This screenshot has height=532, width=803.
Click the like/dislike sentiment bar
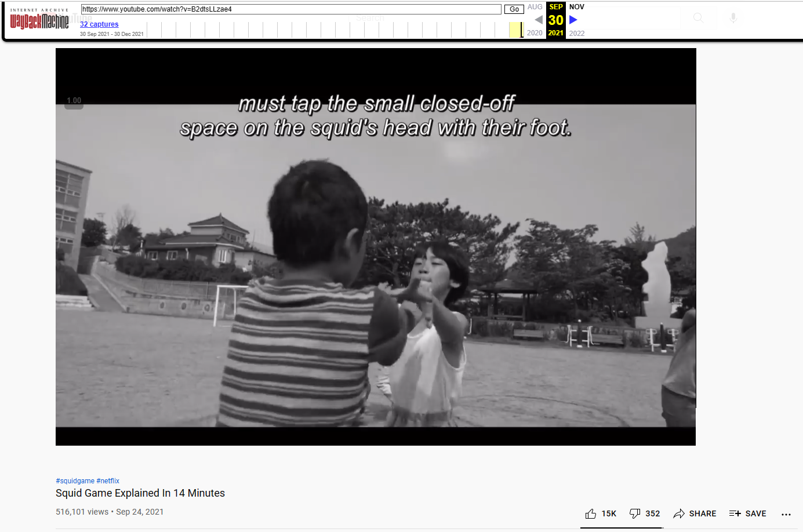click(622, 528)
